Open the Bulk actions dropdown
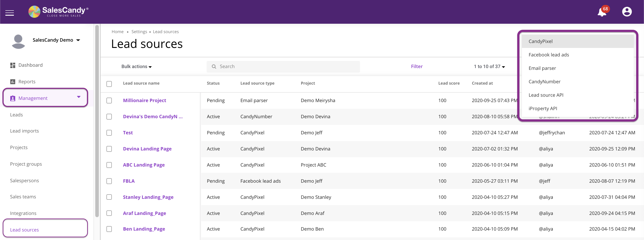Image resolution: width=644 pixels, height=240 pixels. tap(136, 66)
